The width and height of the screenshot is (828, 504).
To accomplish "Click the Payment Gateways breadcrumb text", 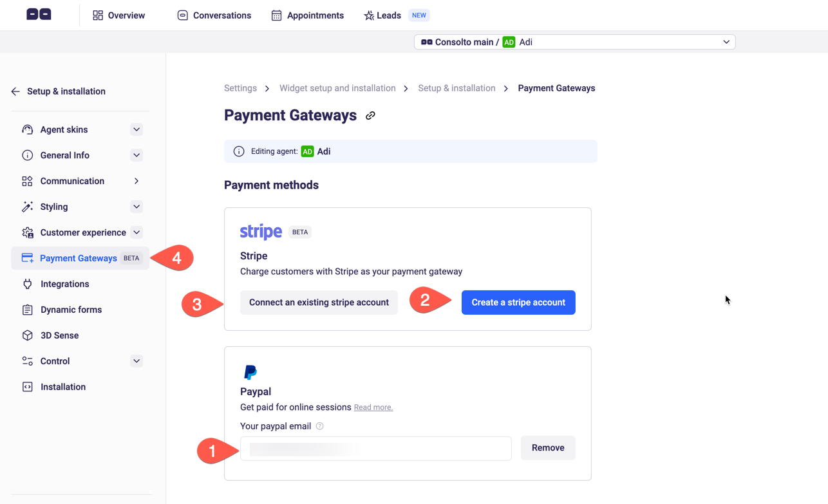I will 556,88.
